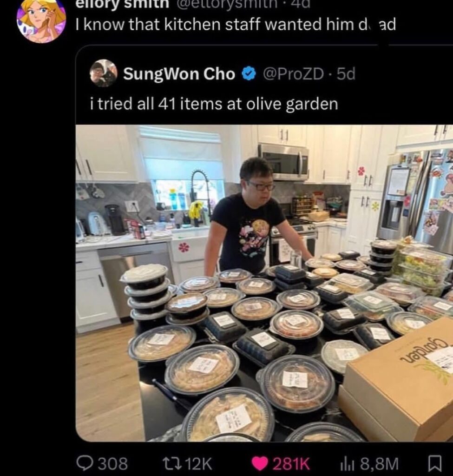Viewport: 453px width, 476px height.
Task: Like the tweet with heart icon
Action: (x=260, y=463)
